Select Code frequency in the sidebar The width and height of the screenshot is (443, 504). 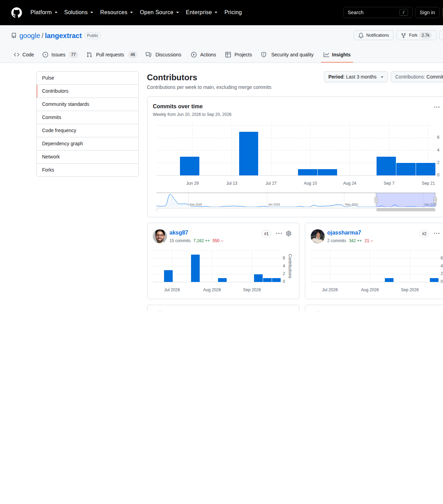pos(88,130)
